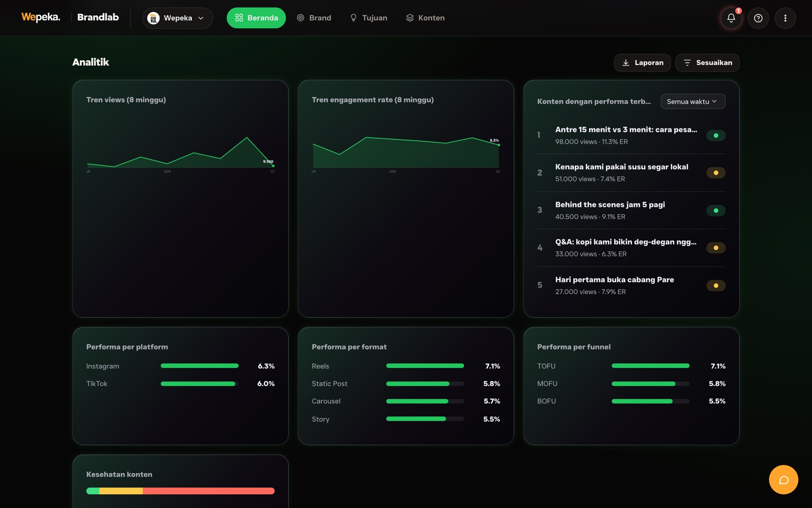This screenshot has width=812, height=508.
Task: Click the Brandlab title link
Action: (98, 17)
